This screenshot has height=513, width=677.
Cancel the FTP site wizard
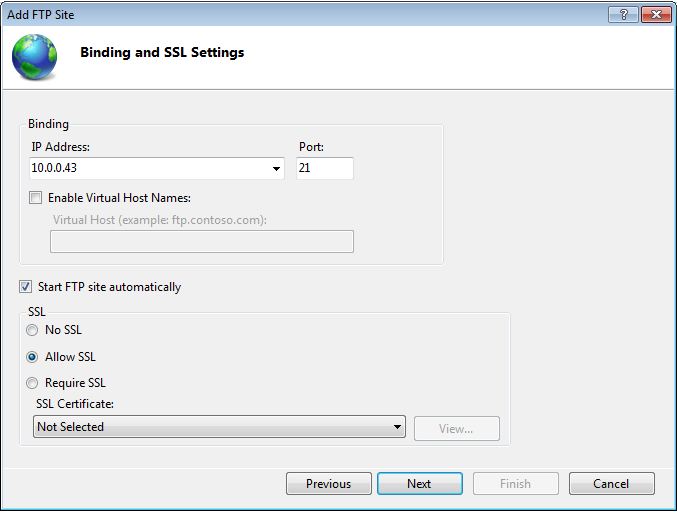[611, 483]
